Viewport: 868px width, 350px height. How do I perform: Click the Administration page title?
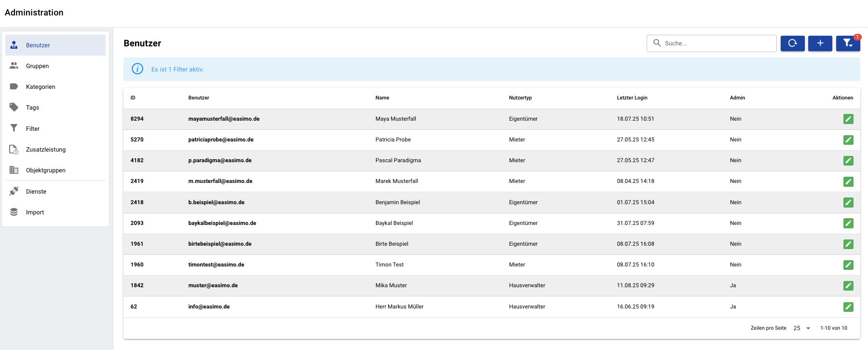[x=34, y=13]
